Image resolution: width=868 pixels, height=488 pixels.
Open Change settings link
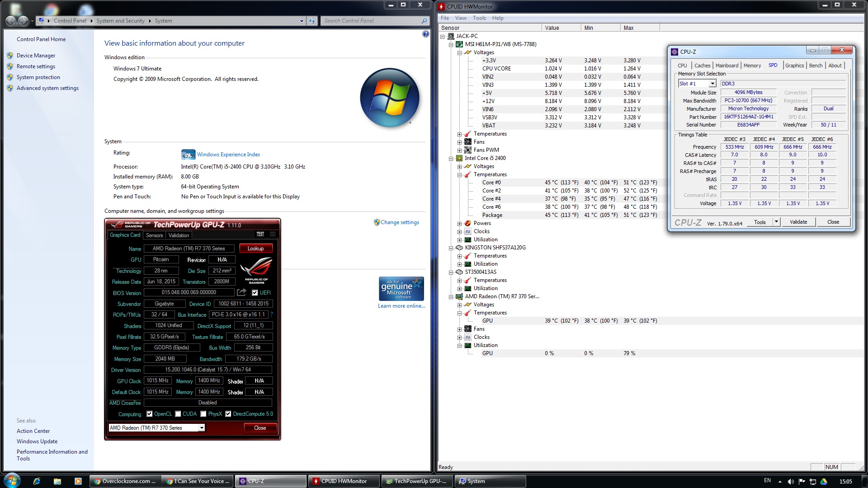(x=400, y=222)
